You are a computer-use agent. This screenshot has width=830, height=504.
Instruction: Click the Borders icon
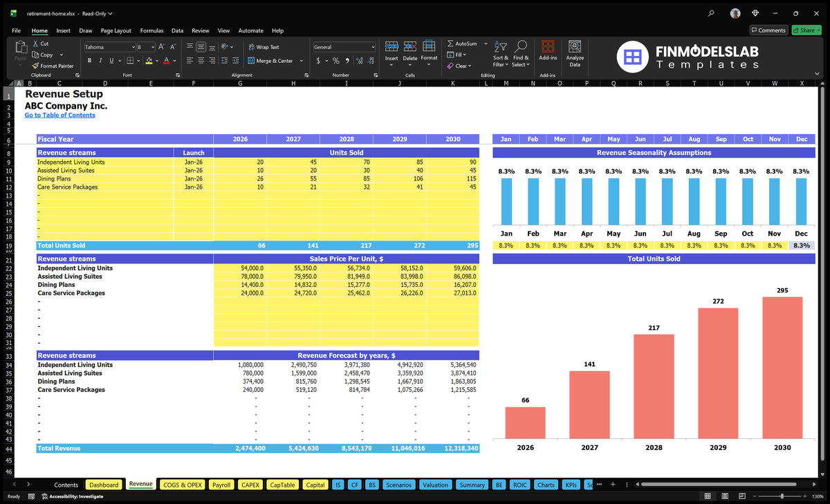[x=129, y=61]
